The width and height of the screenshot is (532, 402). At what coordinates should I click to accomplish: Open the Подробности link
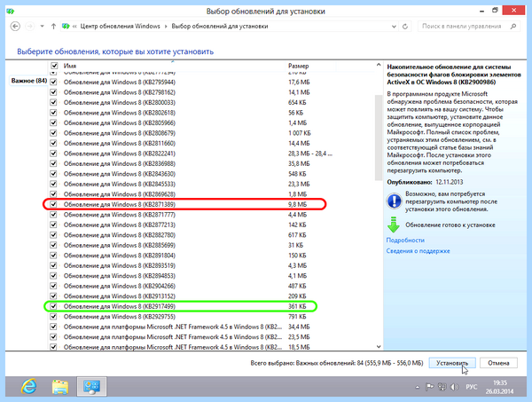point(405,240)
